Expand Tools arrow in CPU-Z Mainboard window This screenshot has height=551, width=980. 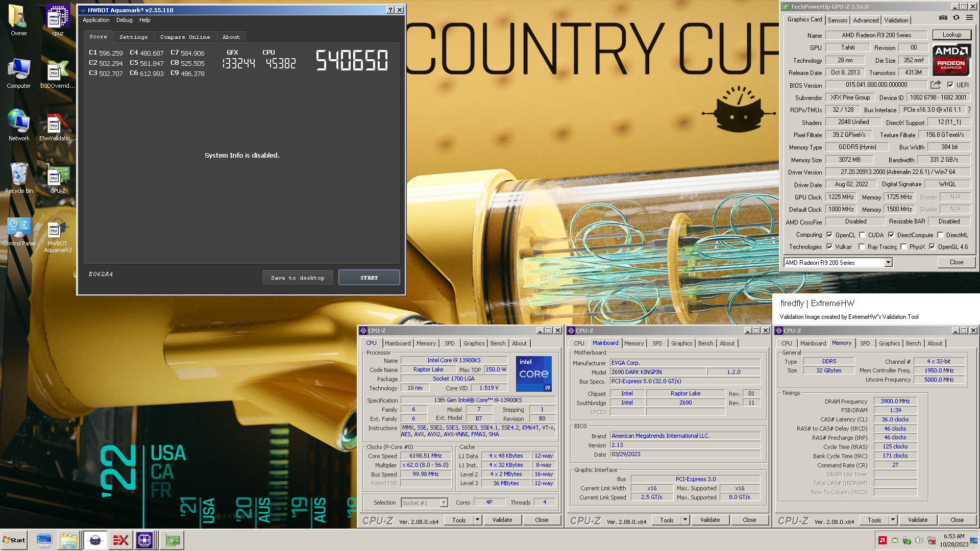685,520
